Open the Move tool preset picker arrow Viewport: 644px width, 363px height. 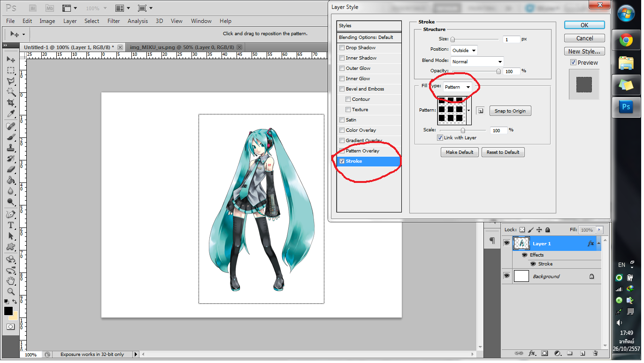(23, 34)
